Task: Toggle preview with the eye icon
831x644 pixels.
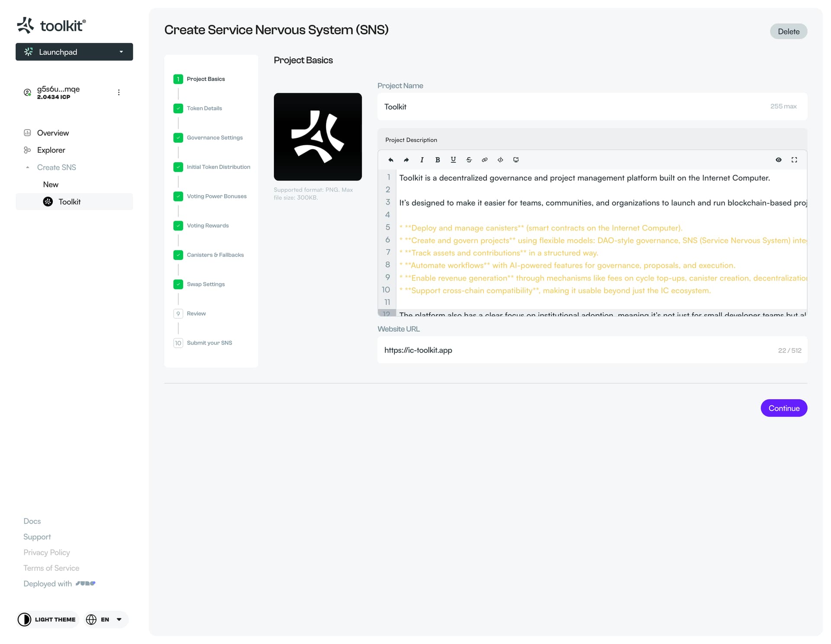Action: click(779, 160)
